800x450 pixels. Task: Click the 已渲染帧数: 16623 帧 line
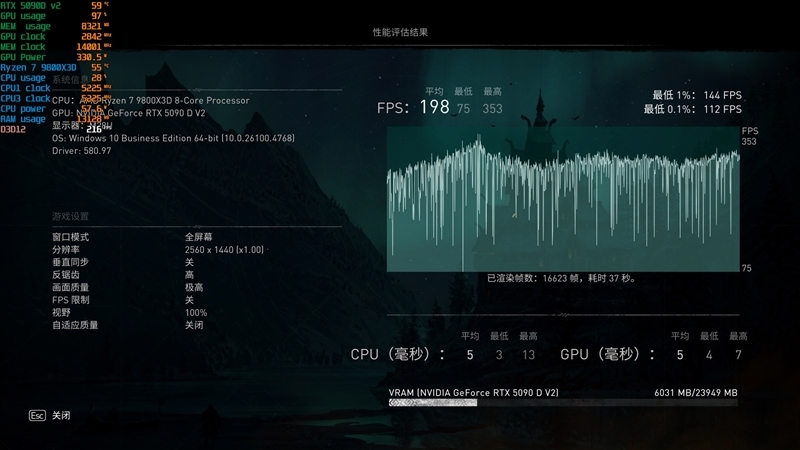562,279
